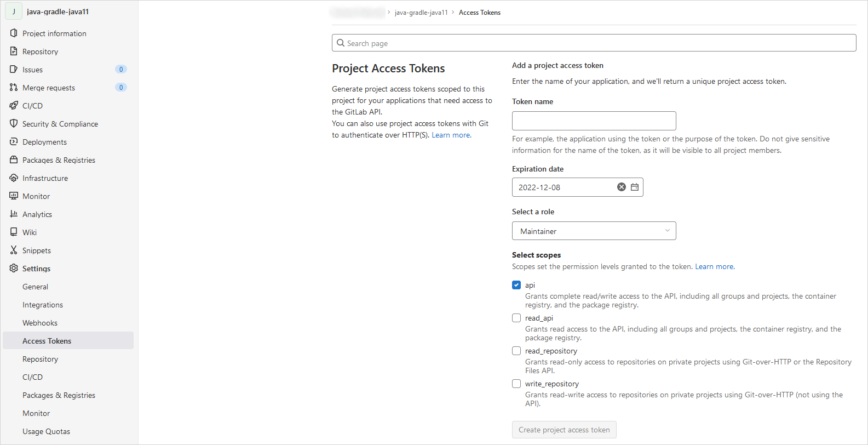Click the Snippets scissors icon
This screenshot has height=445, width=868.
14,250
